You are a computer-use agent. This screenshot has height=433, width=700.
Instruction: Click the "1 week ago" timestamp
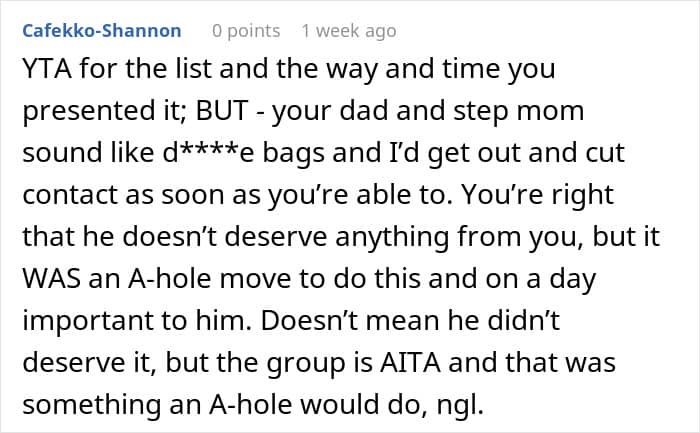(x=349, y=31)
